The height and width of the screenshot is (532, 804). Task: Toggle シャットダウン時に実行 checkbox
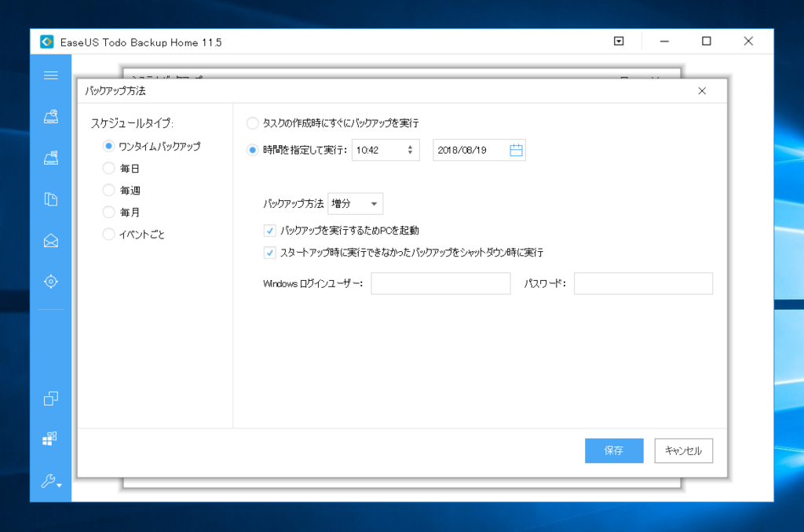[x=270, y=253]
